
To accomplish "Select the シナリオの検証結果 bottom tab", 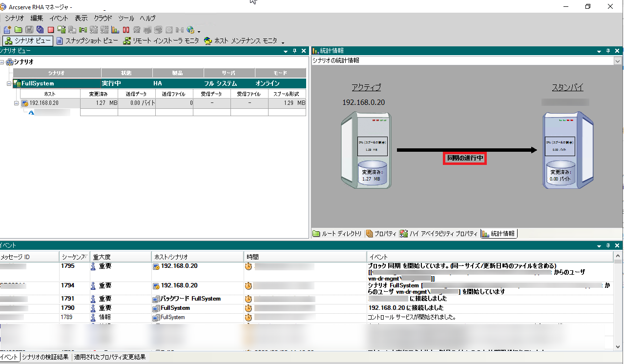I will coord(45,357).
